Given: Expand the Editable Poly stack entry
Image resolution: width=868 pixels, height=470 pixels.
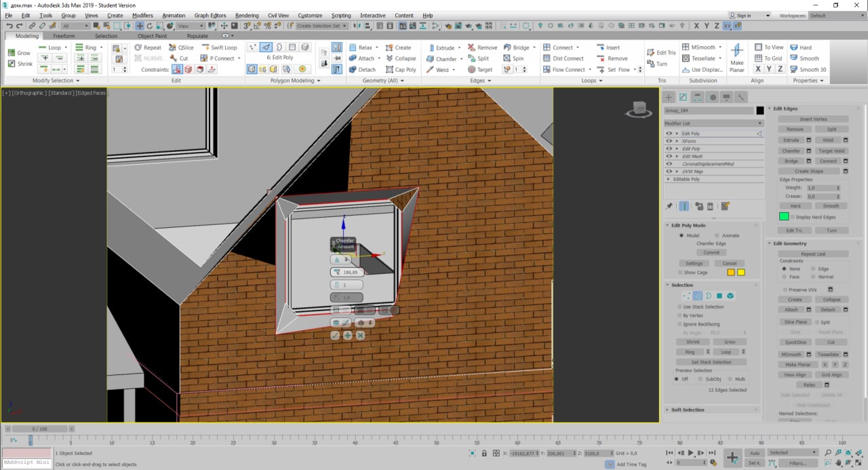Looking at the screenshot, I should click(669, 179).
